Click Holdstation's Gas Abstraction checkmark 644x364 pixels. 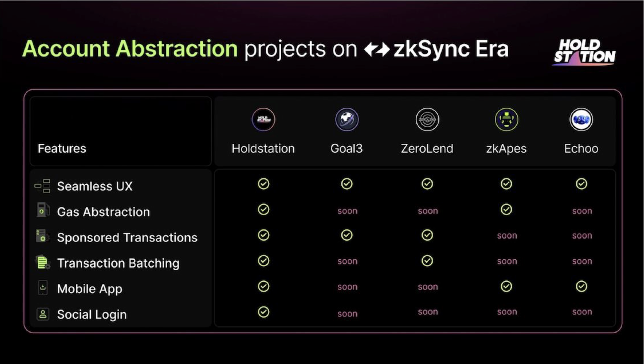point(264,209)
